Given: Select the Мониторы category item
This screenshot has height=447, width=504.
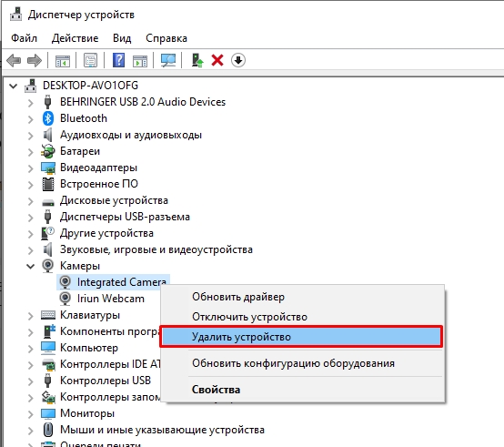Looking at the screenshot, I should pos(87,413).
